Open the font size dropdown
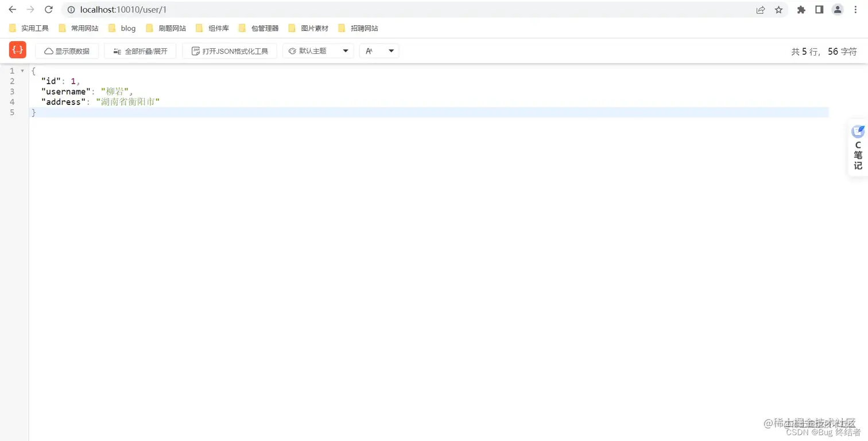This screenshot has height=441, width=868. tap(379, 51)
